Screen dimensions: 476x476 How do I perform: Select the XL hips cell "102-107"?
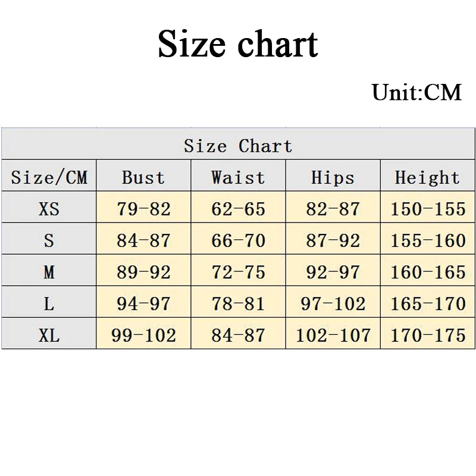click(x=333, y=335)
